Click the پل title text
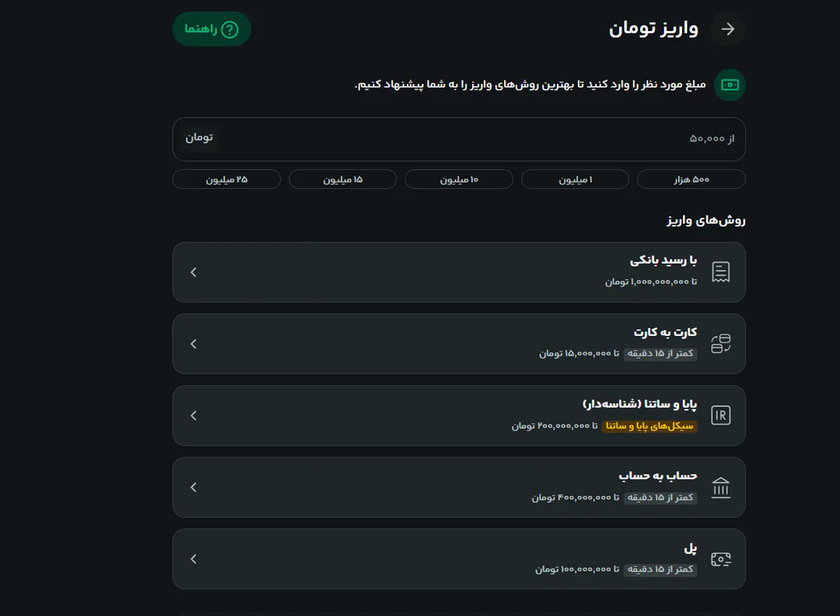 691,548
